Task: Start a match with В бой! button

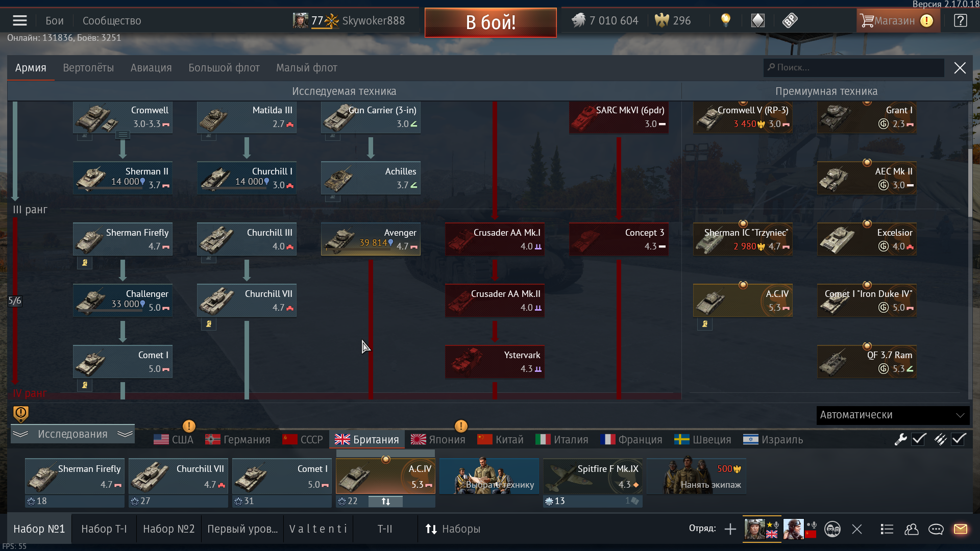Action: [x=491, y=22]
